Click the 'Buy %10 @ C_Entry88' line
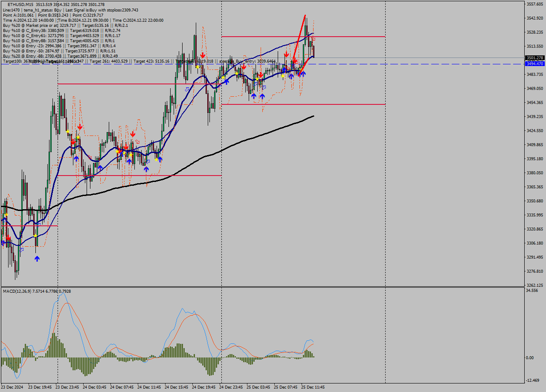 pos(59,40)
